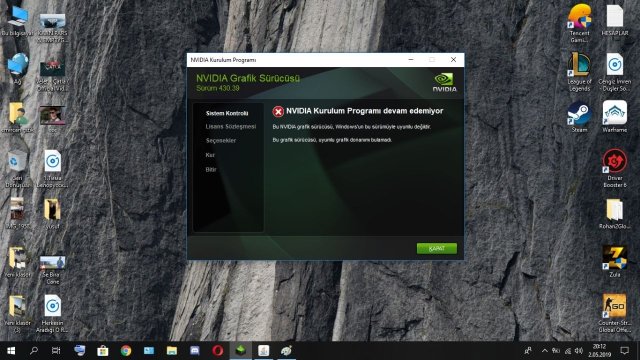The width and height of the screenshot is (640, 360).
Task: Click the NVIDIA logo in installer
Action: (x=444, y=82)
